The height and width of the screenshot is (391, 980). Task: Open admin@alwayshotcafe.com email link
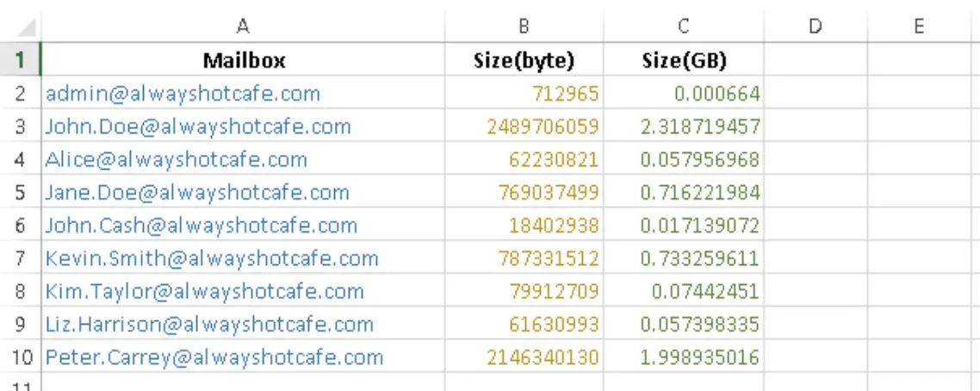click(183, 94)
